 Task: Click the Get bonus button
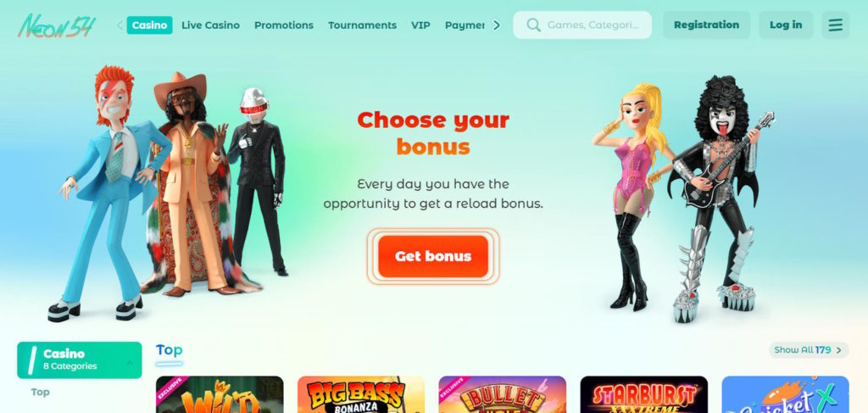433,256
